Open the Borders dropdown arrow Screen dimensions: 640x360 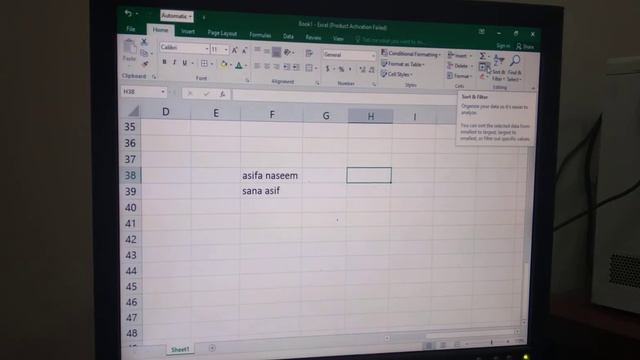click(x=212, y=64)
